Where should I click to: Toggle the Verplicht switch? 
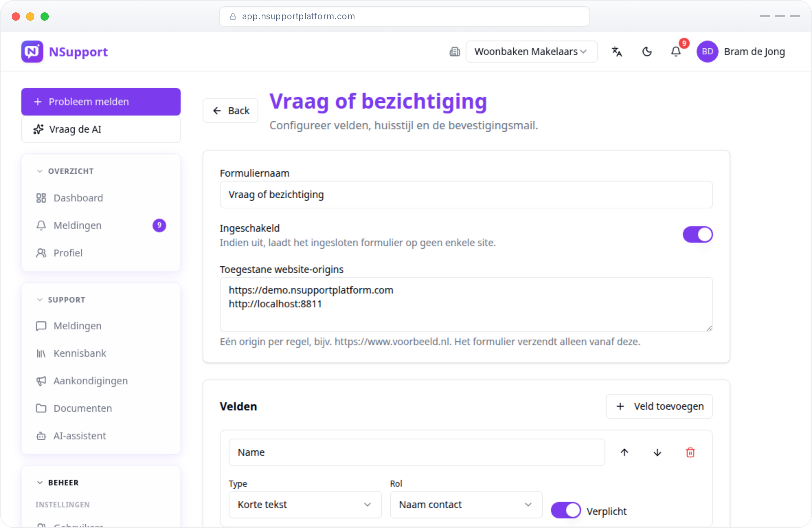(566, 510)
